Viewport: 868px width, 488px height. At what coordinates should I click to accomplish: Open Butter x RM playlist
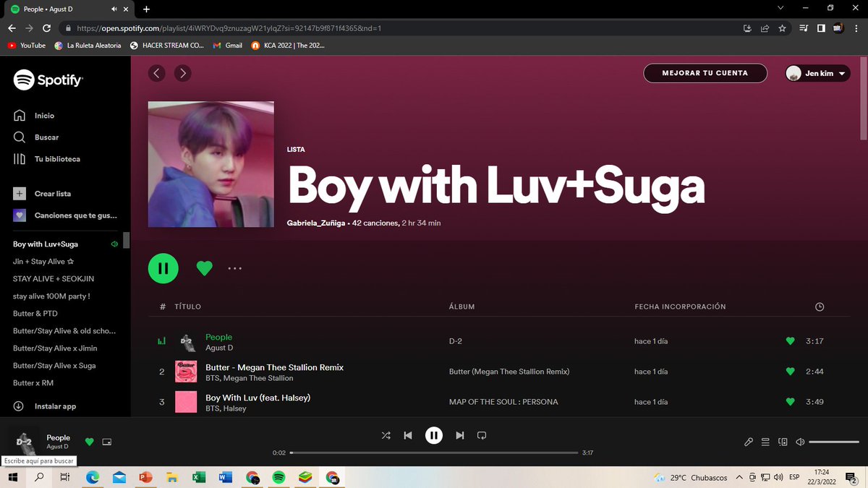tap(33, 383)
